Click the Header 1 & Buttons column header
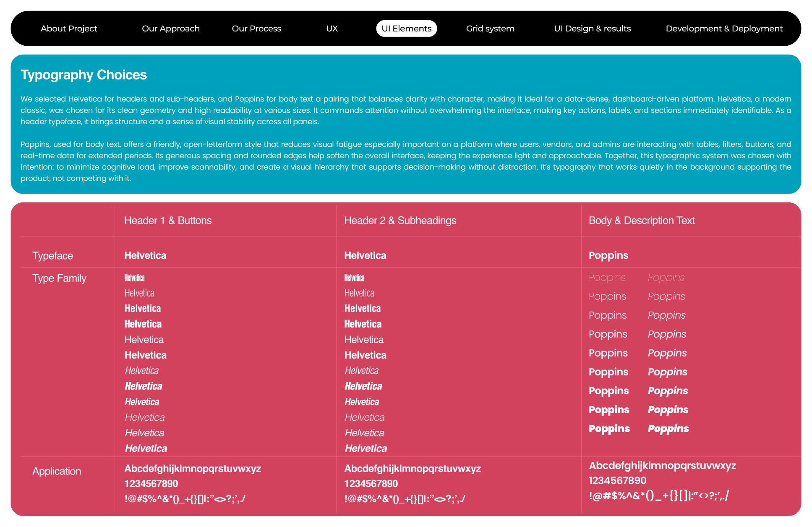This screenshot has width=812, height=527. click(x=168, y=220)
